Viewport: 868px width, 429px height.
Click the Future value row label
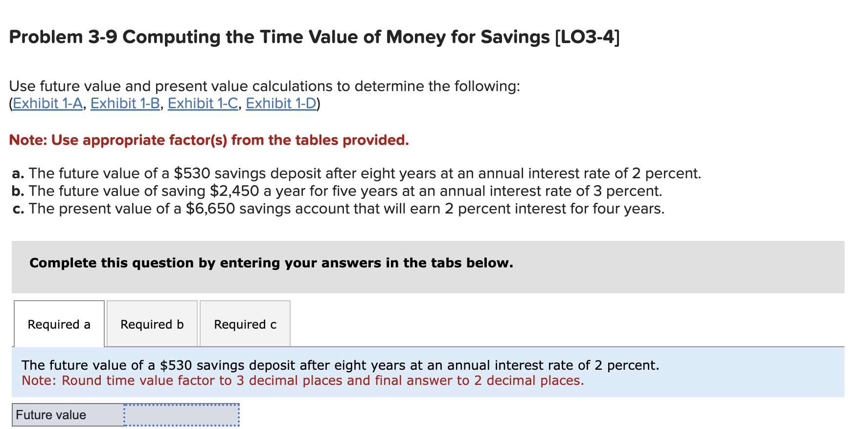pyautogui.click(x=51, y=414)
